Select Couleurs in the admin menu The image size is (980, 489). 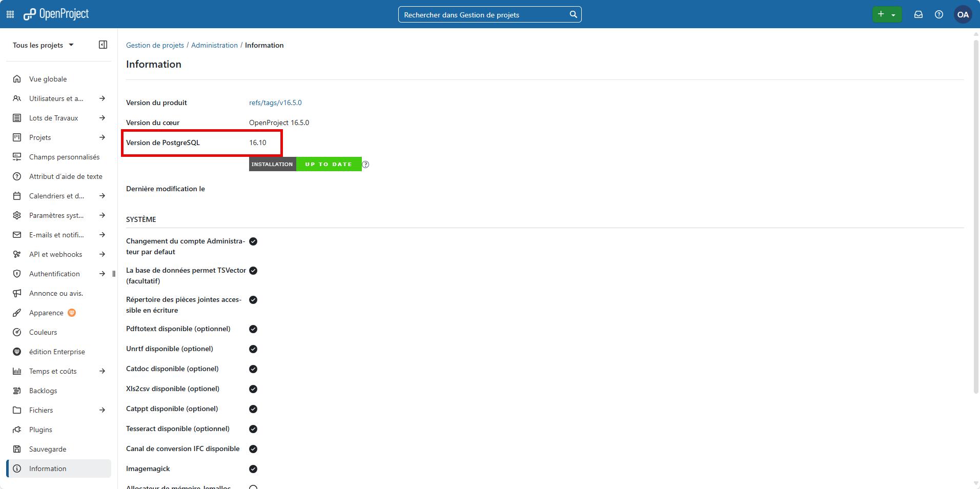pos(43,332)
